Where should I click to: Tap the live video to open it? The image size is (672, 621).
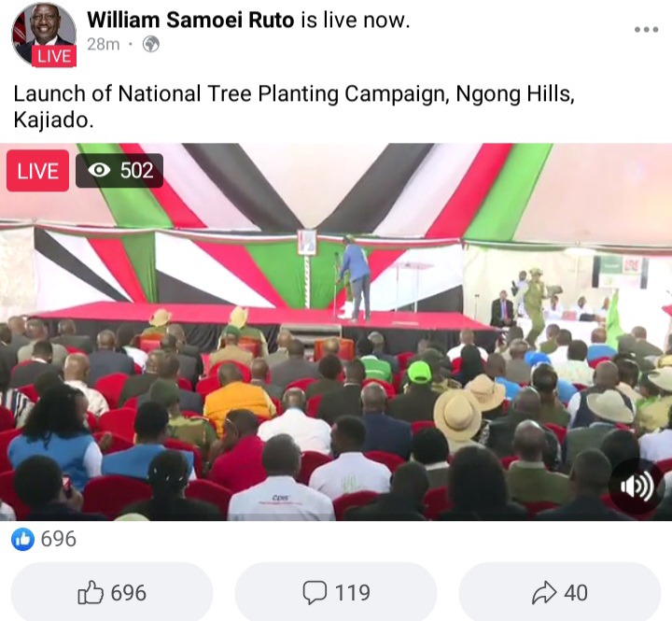pos(336,332)
